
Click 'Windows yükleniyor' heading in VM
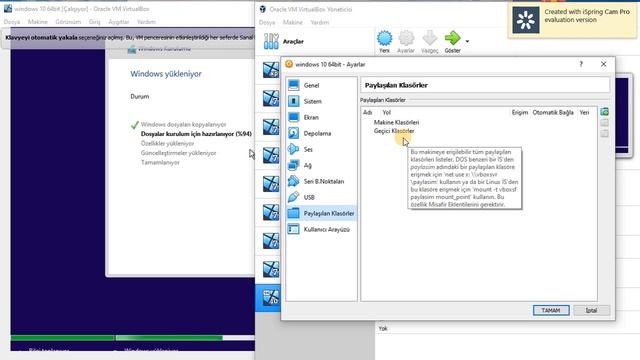click(166, 74)
